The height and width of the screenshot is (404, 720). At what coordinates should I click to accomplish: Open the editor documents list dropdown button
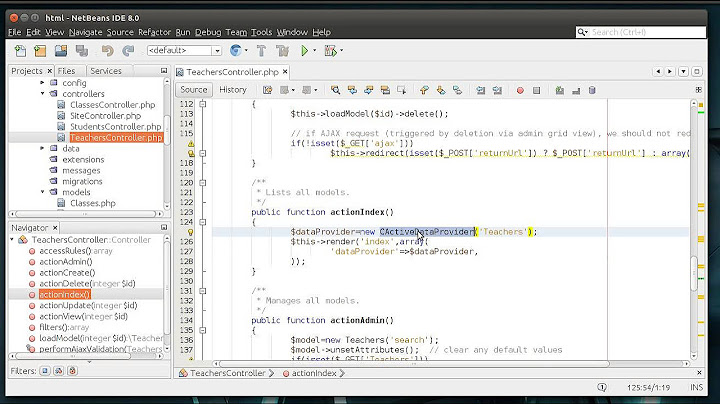click(684, 72)
